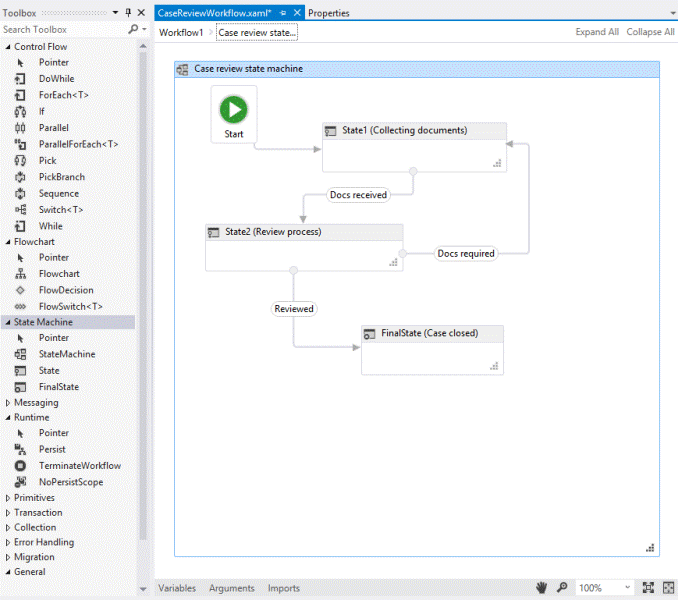Activate the pan hand tool

[x=541, y=587]
